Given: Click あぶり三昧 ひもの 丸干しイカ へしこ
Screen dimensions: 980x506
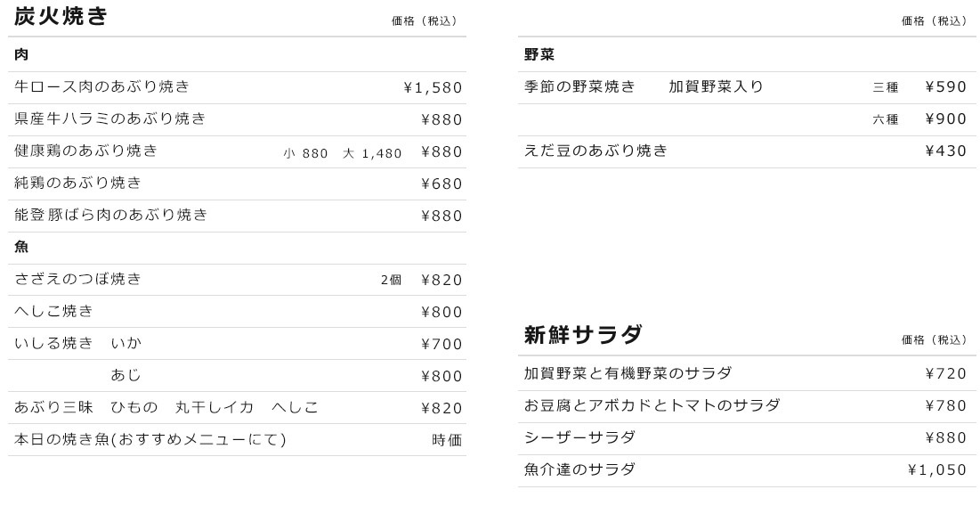Looking at the screenshot, I should click(166, 408).
